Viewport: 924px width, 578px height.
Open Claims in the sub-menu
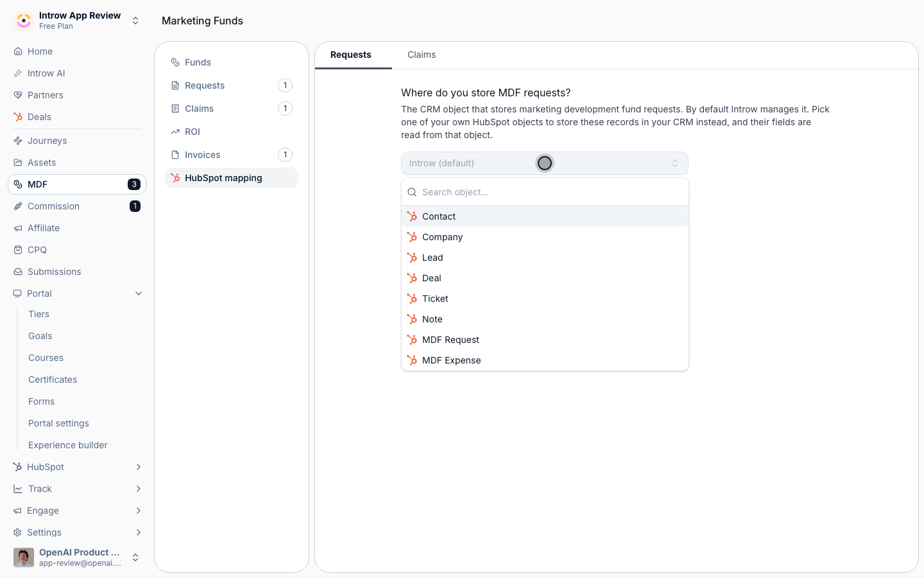pyautogui.click(x=232, y=109)
